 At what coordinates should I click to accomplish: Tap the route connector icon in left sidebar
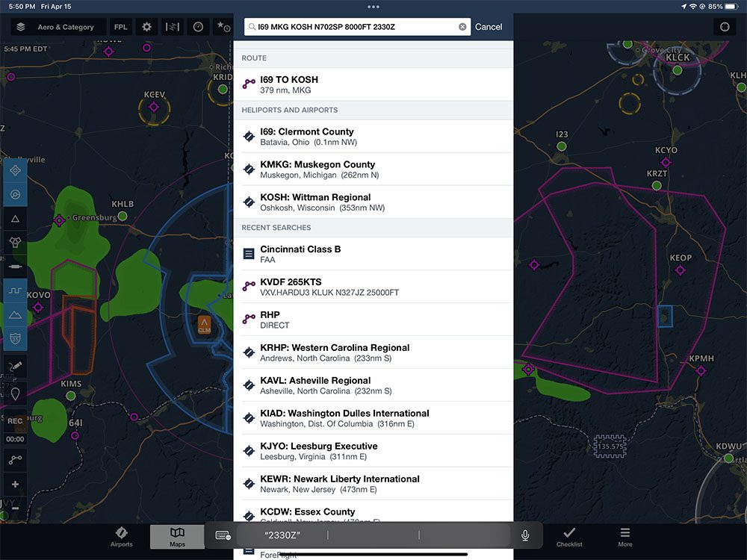(15, 459)
